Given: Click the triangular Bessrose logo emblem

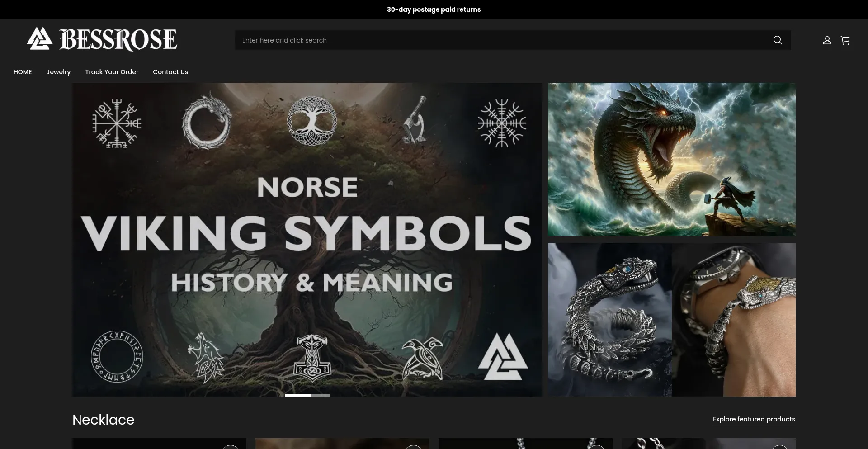Looking at the screenshot, I should pos(40,39).
